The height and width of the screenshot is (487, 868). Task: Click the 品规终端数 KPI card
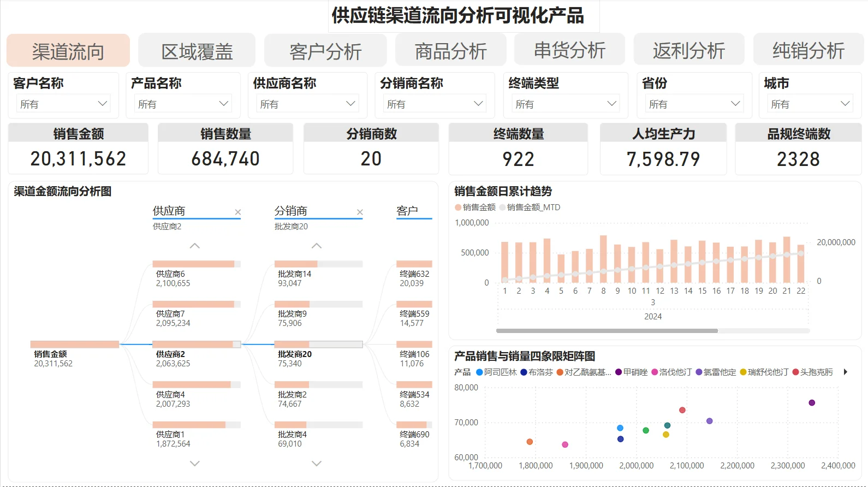pos(799,149)
